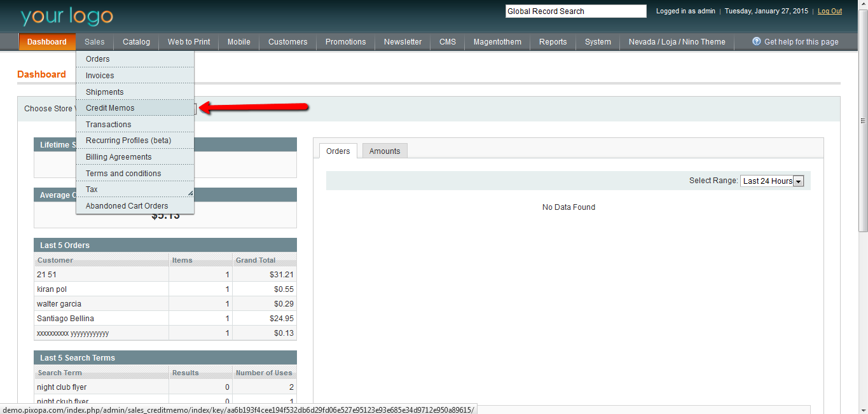Click the Number of Uses column header
The height and width of the screenshot is (414, 868).
pyautogui.click(x=264, y=373)
